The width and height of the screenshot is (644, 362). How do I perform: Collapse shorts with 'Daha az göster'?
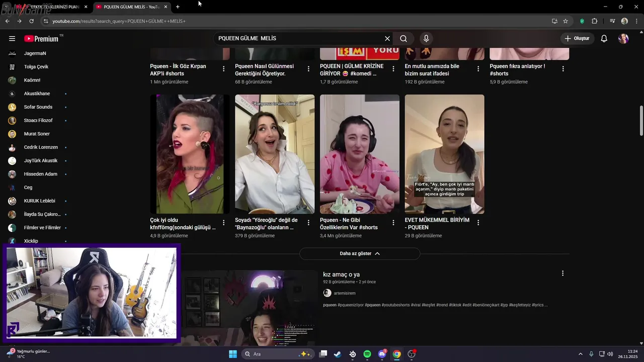(x=360, y=253)
